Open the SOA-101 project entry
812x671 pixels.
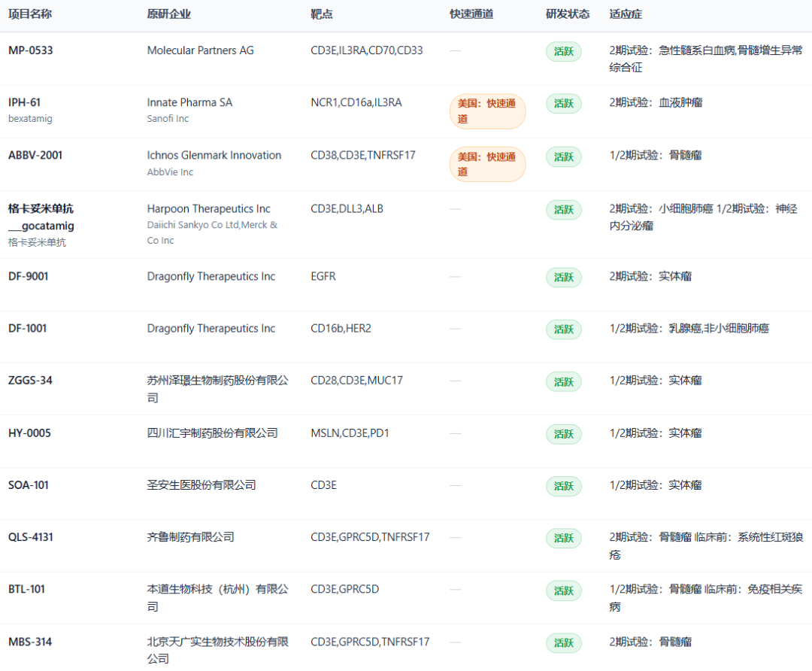point(29,485)
